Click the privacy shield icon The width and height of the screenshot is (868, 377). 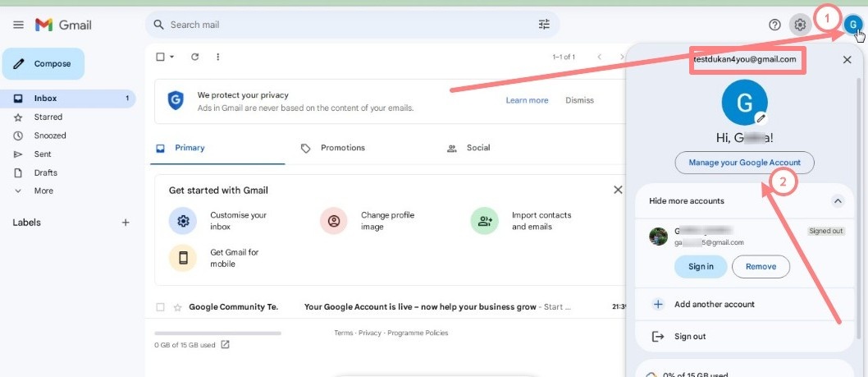click(176, 100)
